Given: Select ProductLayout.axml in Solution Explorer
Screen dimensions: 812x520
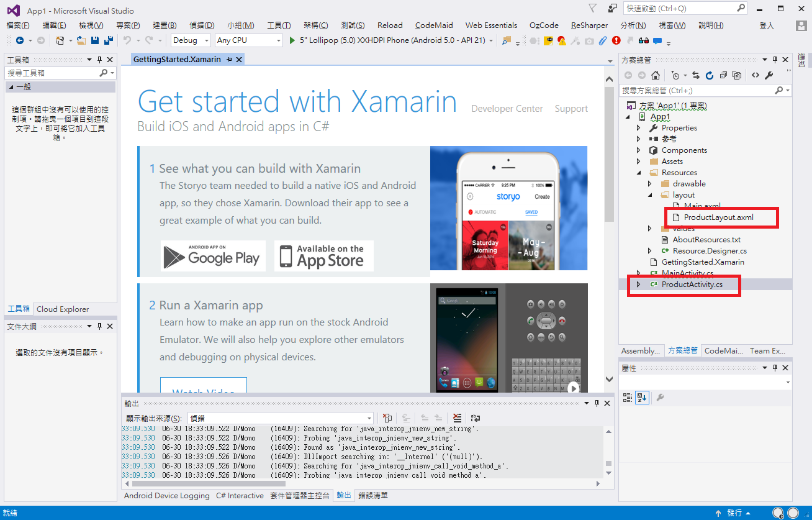Looking at the screenshot, I should (x=718, y=217).
